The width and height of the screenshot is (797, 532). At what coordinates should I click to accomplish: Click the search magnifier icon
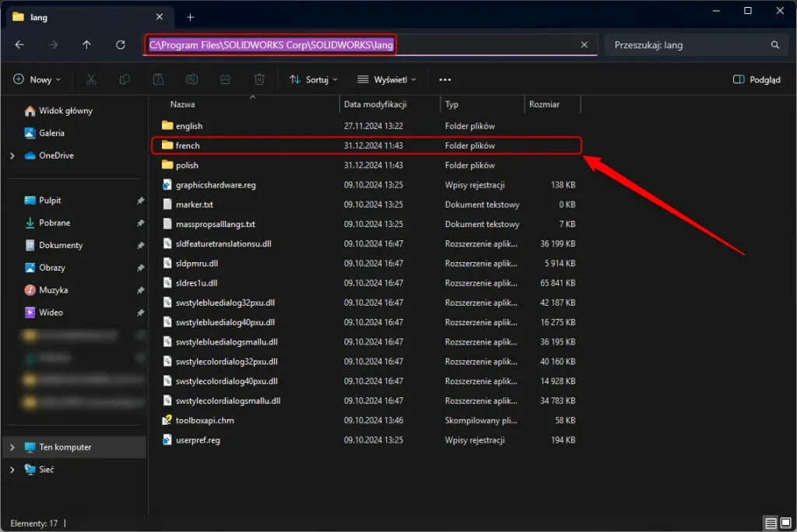(774, 44)
